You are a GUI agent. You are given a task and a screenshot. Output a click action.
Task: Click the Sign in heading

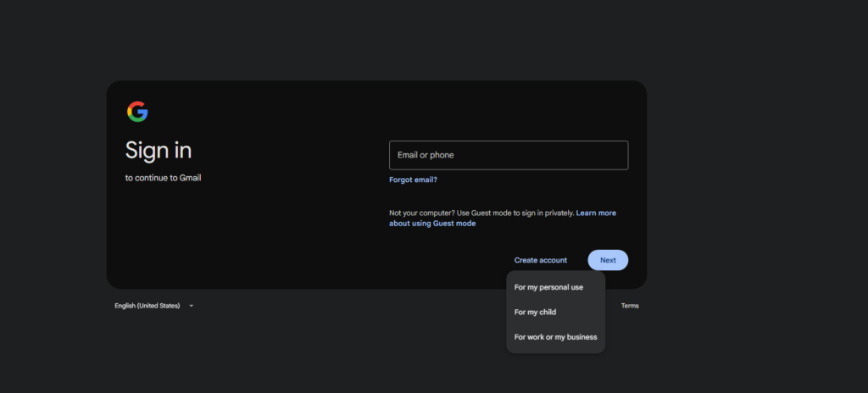[159, 150]
